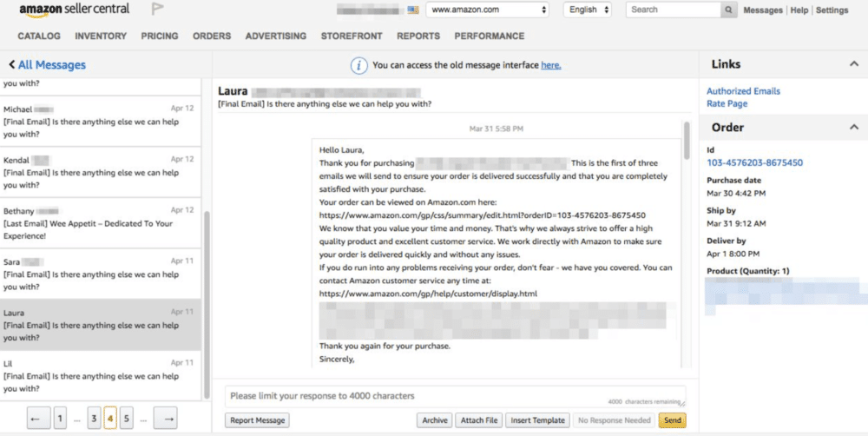Click the Send button

[673, 420]
